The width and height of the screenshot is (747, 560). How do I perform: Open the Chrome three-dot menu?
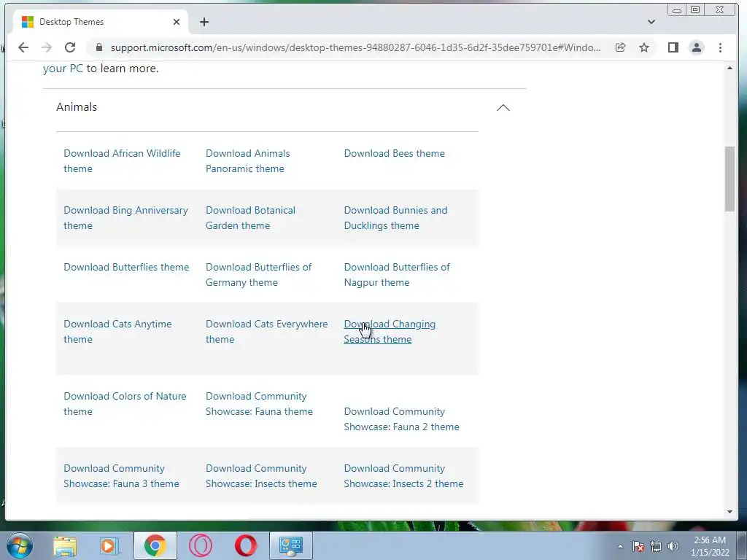tap(720, 47)
